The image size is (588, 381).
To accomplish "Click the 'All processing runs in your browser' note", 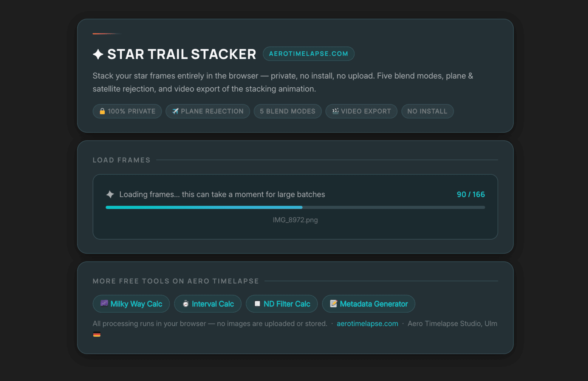I will tap(210, 324).
